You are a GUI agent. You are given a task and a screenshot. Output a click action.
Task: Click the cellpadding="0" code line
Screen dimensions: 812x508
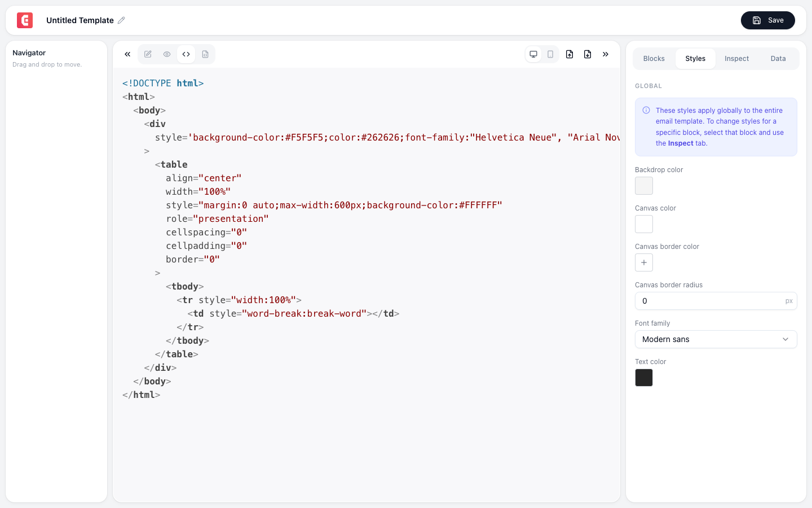click(x=206, y=246)
